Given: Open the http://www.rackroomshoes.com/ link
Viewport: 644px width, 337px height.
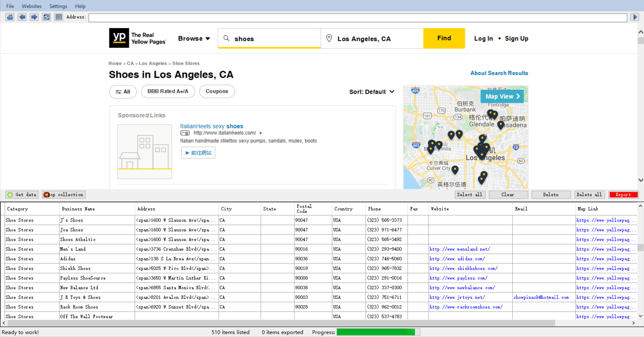Looking at the screenshot, I should click(466, 307).
